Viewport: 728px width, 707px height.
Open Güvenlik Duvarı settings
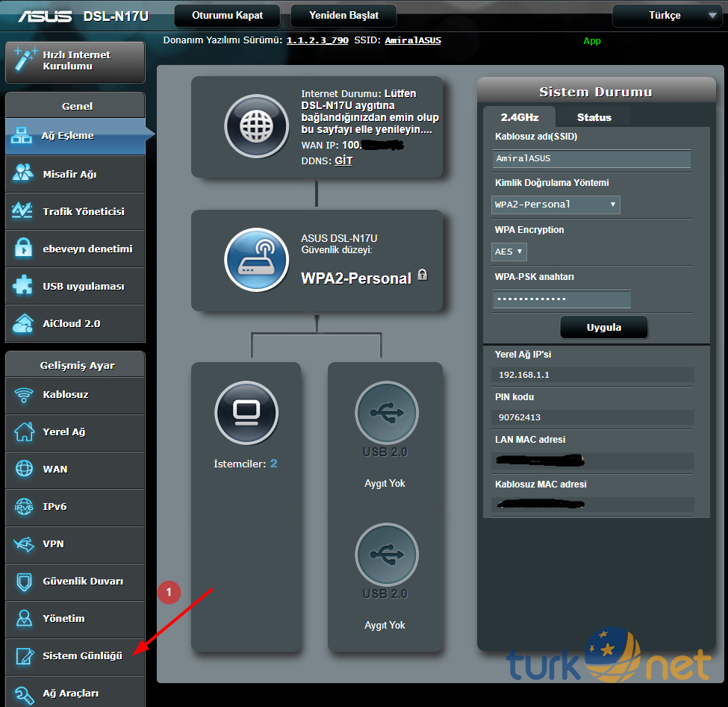pyautogui.click(x=75, y=582)
